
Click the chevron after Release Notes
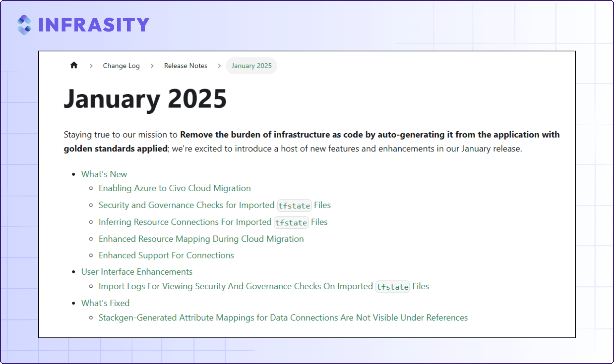pos(219,66)
